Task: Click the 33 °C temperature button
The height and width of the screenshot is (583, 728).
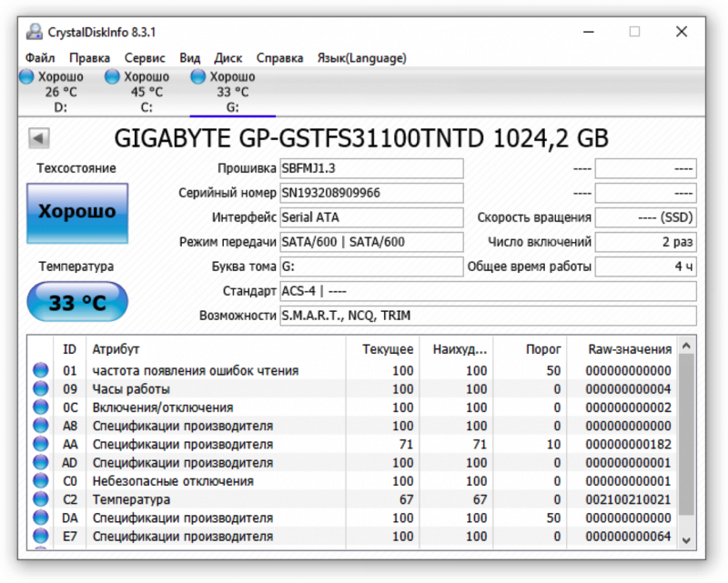Action: (77, 302)
